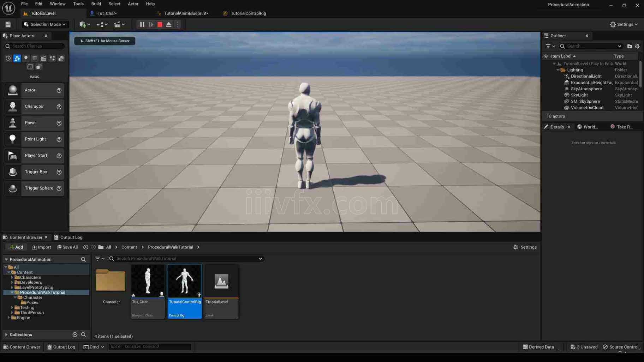644x362 pixels.
Task: Select the Lights category icon
Action: [26, 58]
